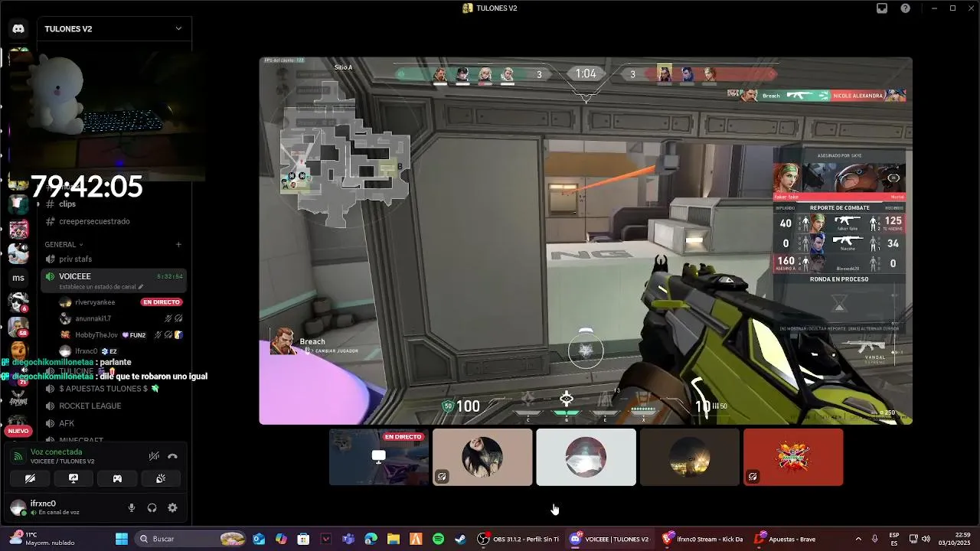This screenshot has height=551, width=980.
Task: Share your screen button in voice panel
Action: pyautogui.click(x=73, y=478)
